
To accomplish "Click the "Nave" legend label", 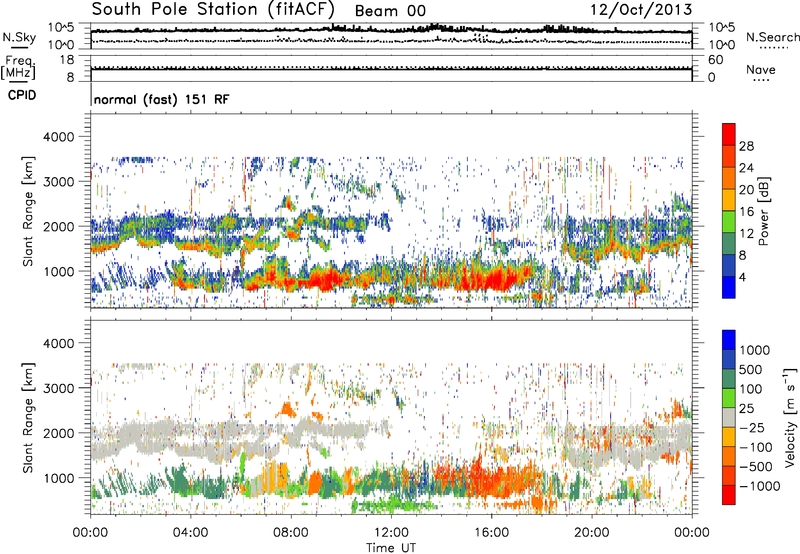I will point(761,69).
